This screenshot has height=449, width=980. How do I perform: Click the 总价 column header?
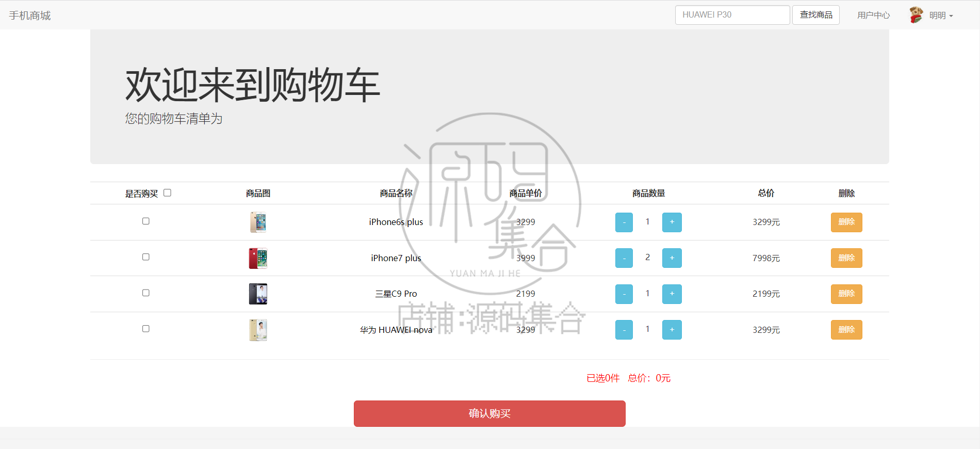click(766, 194)
